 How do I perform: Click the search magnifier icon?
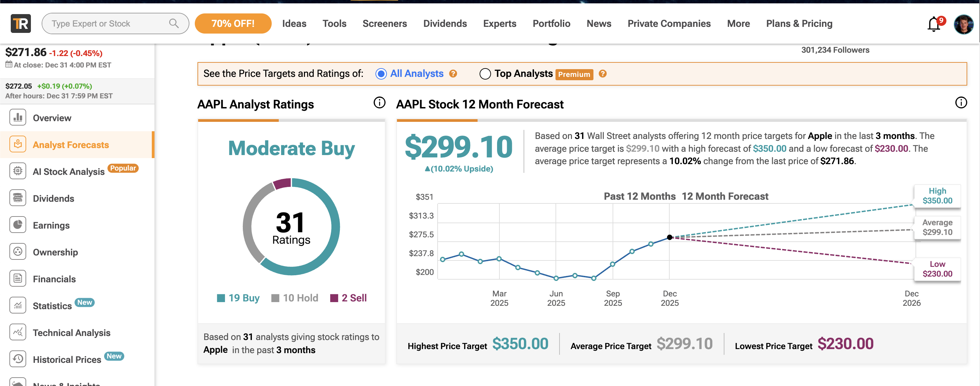click(x=174, y=23)
